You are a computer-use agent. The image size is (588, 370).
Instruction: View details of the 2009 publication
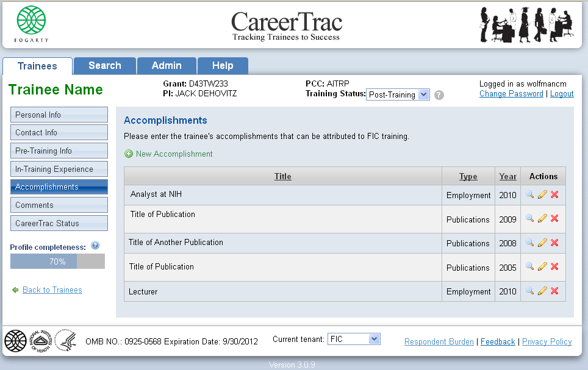[529, 218]
